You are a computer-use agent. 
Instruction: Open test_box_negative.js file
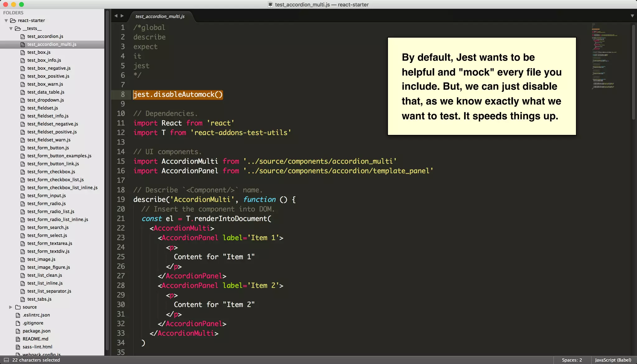(49, 68)
